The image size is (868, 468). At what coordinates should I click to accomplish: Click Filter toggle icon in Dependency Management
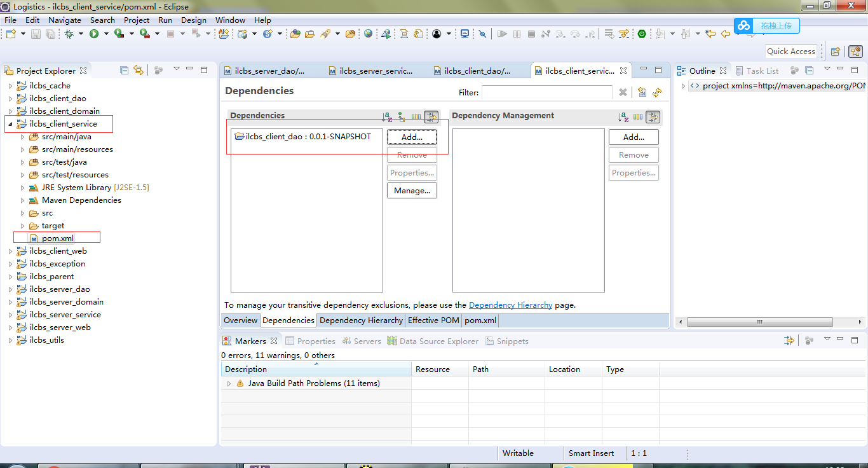653,117
